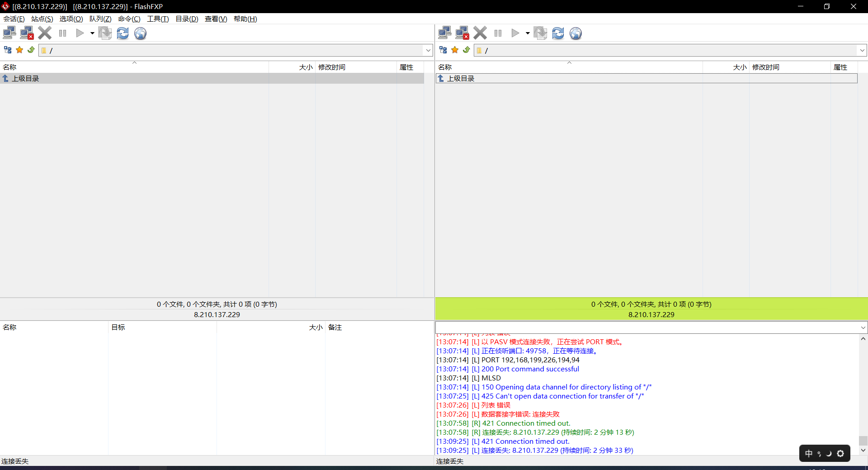The image size is (868, 470).
Task: Sort left pane by 名称 column
Action: click(x=134, y=67)
